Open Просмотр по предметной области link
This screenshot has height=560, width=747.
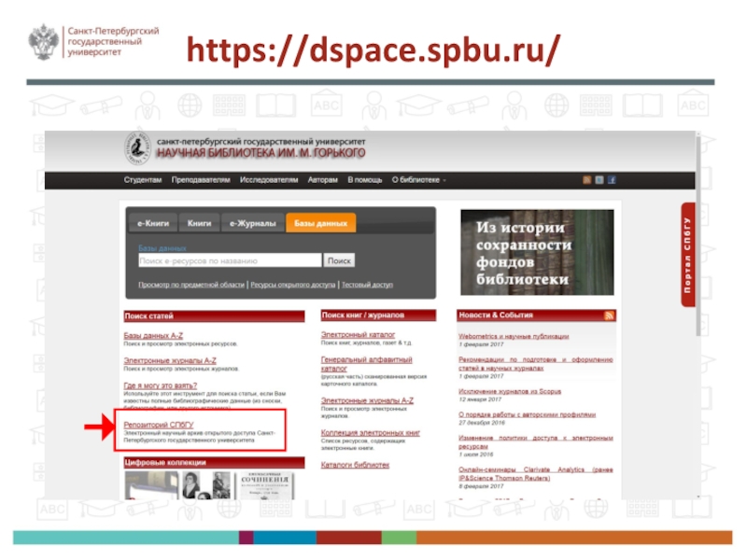[191, 285]
